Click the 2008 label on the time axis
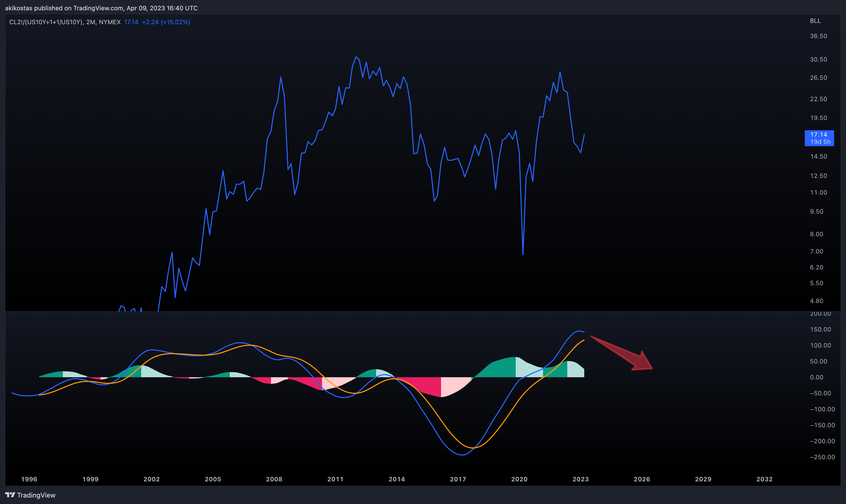The width and height of the screenshot is (846, 504). (274, 479)
